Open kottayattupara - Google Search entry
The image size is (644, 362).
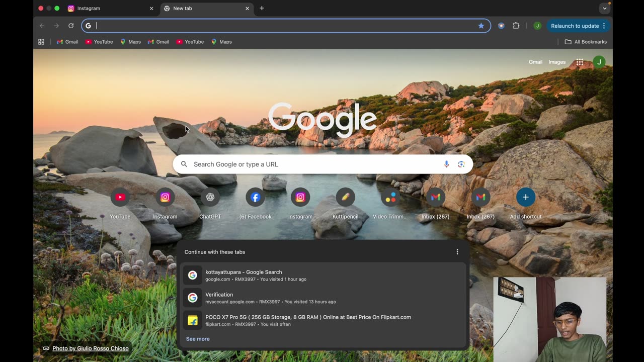point(323,275)
